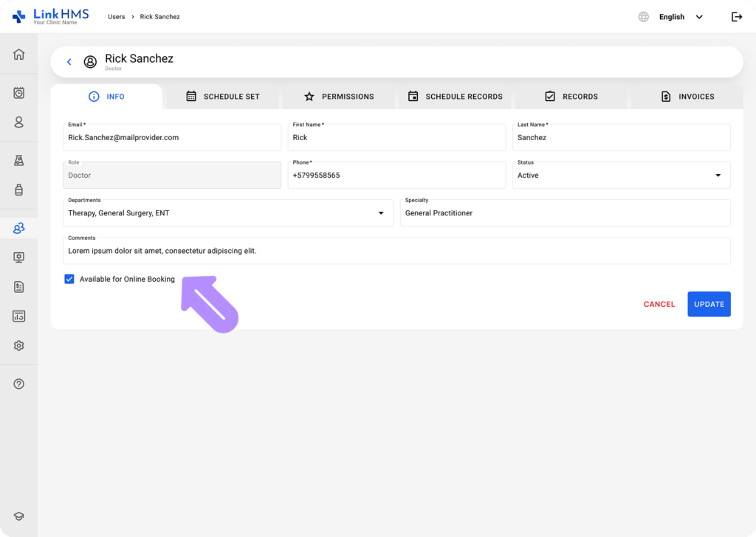Click the Cancel button
The height and width of the screenshot is (537, 756).
pos(659,305)
